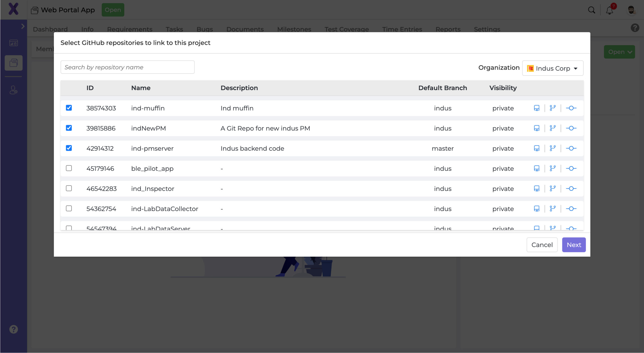
Task: Open repository icon for ind-LabDataCollector row
Action: pos(536,209)
